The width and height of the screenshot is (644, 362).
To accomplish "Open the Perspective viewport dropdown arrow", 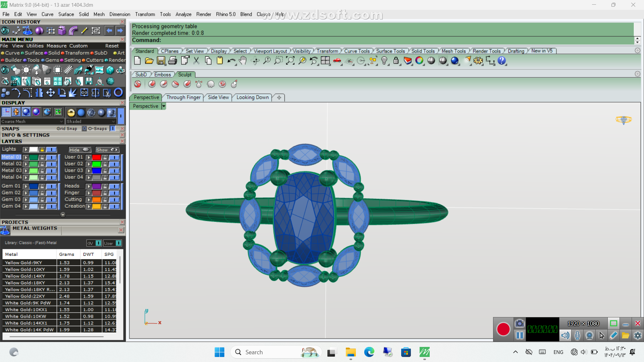I will click(164, 106).
